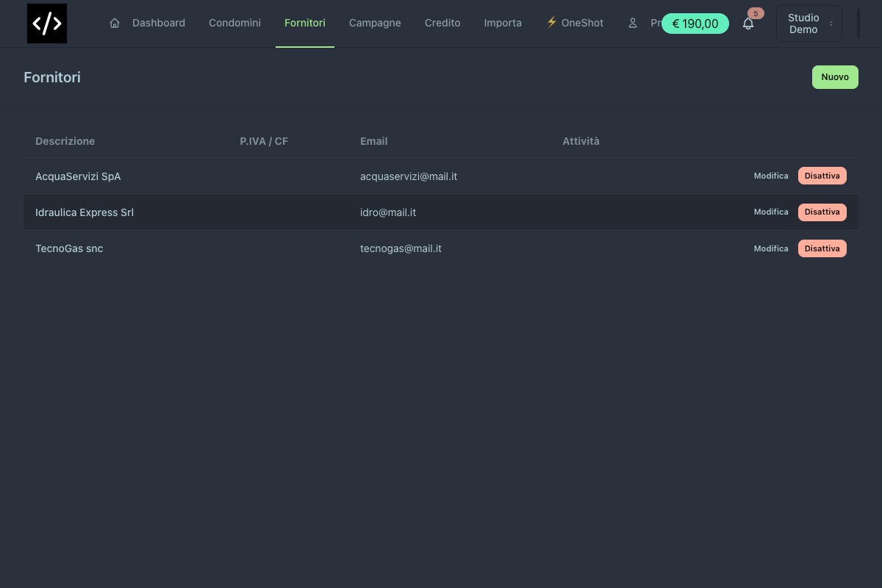Screen dimensions: 882x588
Task: Click the user profile icon
Action: point(633,23)
